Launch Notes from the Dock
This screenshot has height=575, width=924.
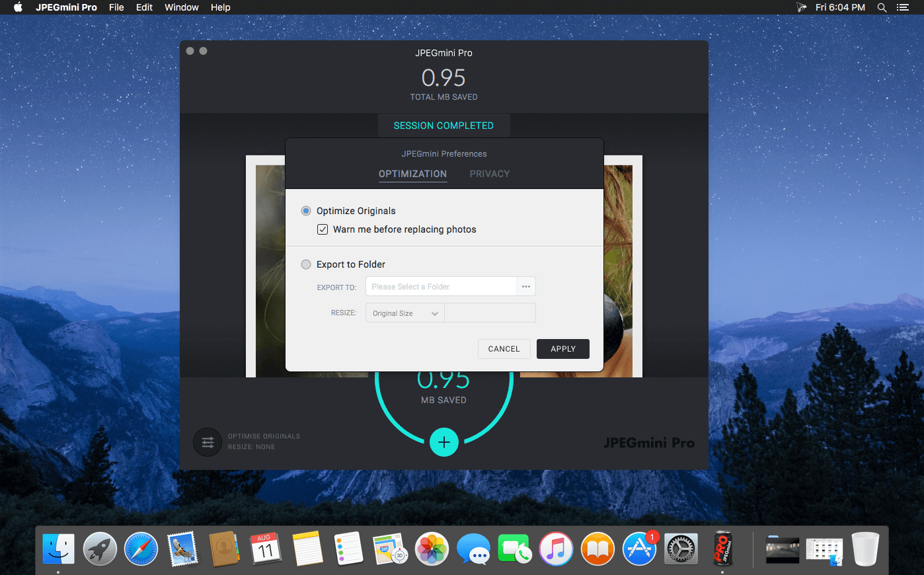pos(307,549)
